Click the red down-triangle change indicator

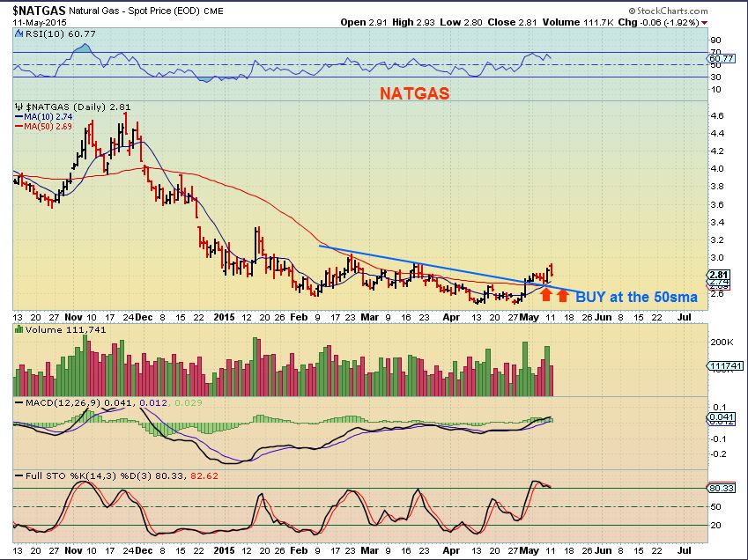point(705,22)
